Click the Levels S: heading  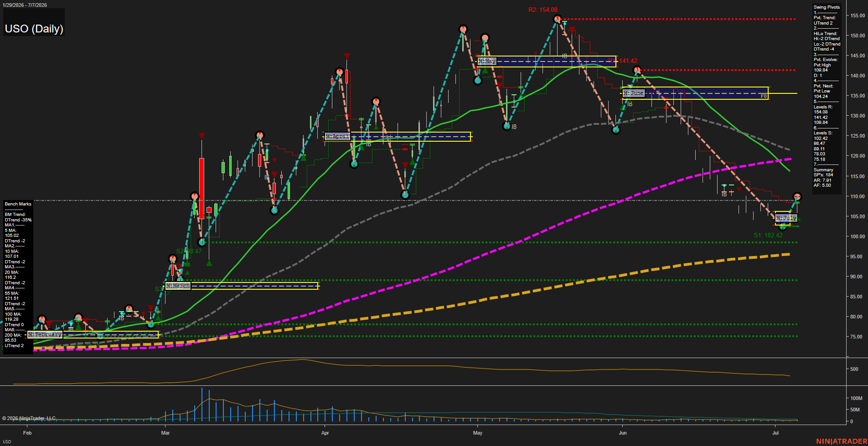[x=823, y=133]
